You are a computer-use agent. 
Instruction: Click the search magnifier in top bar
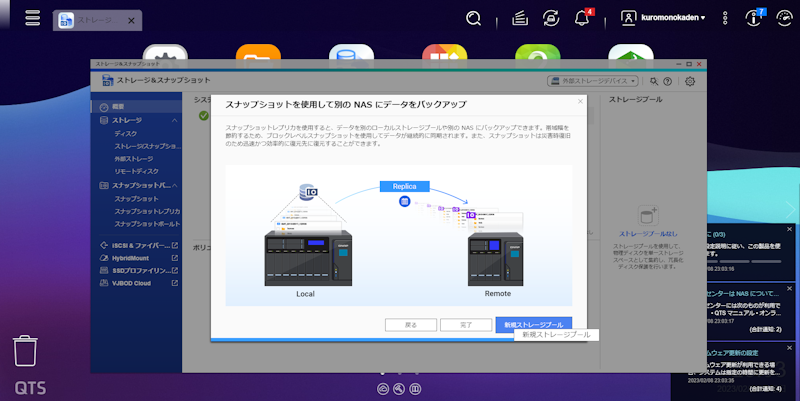pos(473,18)
